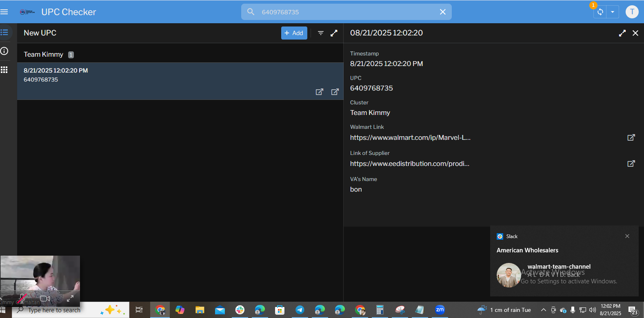Open the Link of Supplier external icon
Viewport: 644px width, 318px height.
631,163
